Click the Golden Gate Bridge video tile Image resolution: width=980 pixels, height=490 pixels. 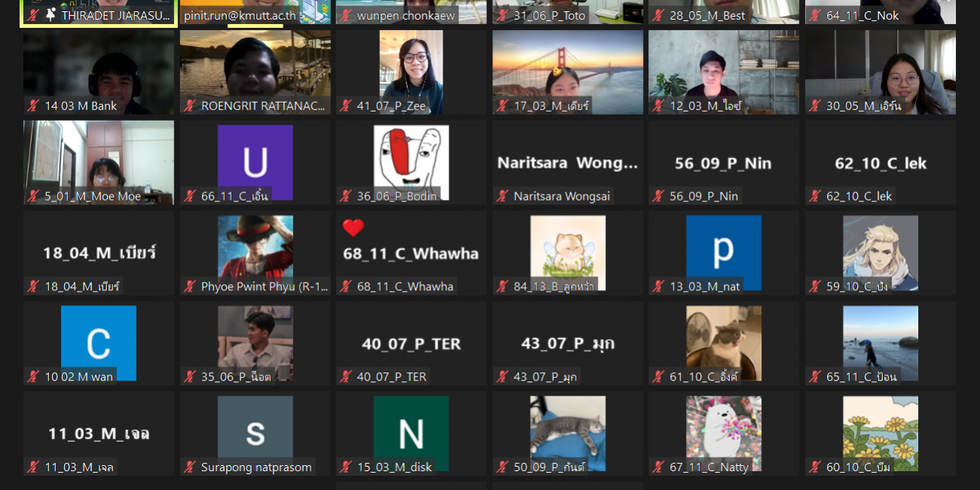pyautogui.click(x=568, y=72)
